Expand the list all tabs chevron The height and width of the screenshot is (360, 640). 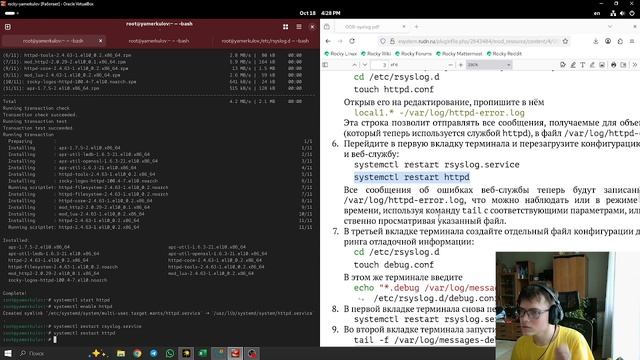point(610,27)
